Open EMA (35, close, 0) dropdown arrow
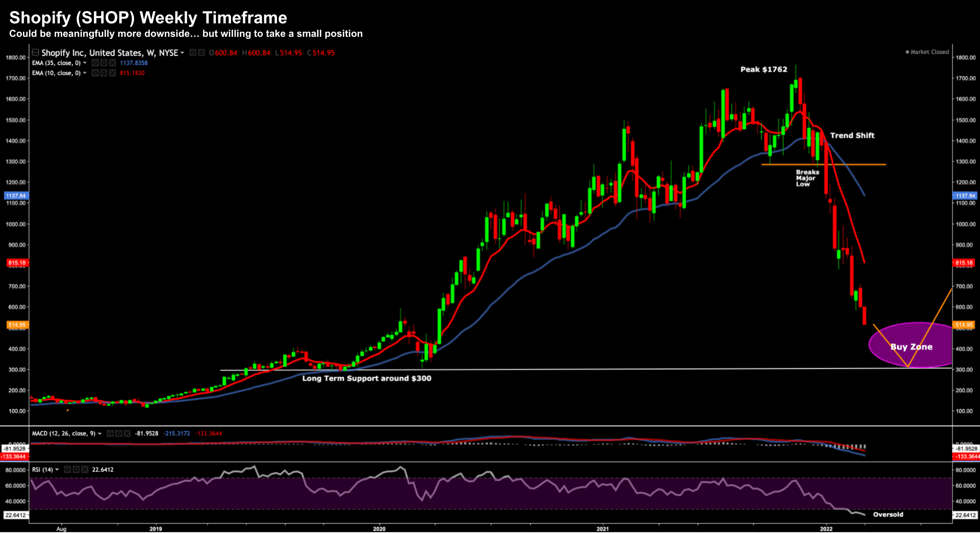 pos(85,63)
